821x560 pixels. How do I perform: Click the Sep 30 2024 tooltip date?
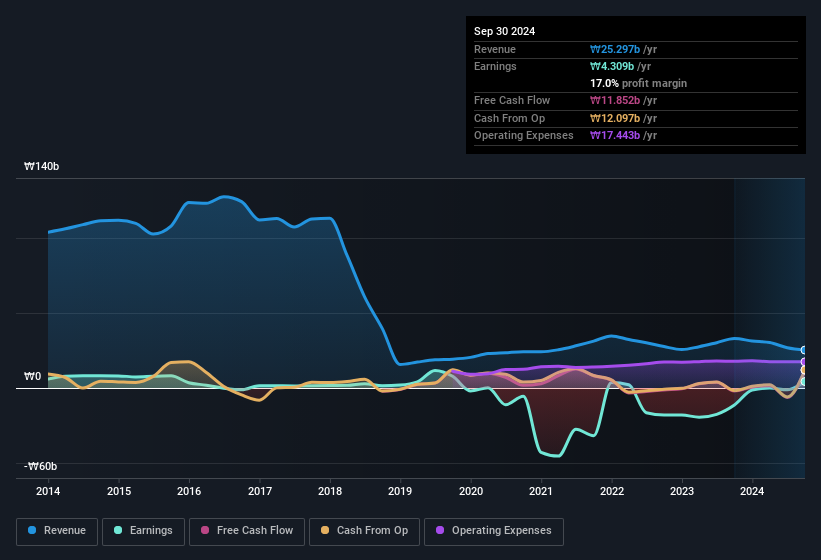tap(504, 31)
